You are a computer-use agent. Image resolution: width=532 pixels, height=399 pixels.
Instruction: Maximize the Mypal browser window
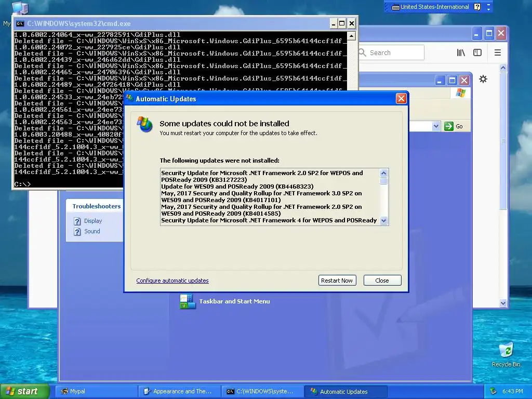tap(489, 33)
